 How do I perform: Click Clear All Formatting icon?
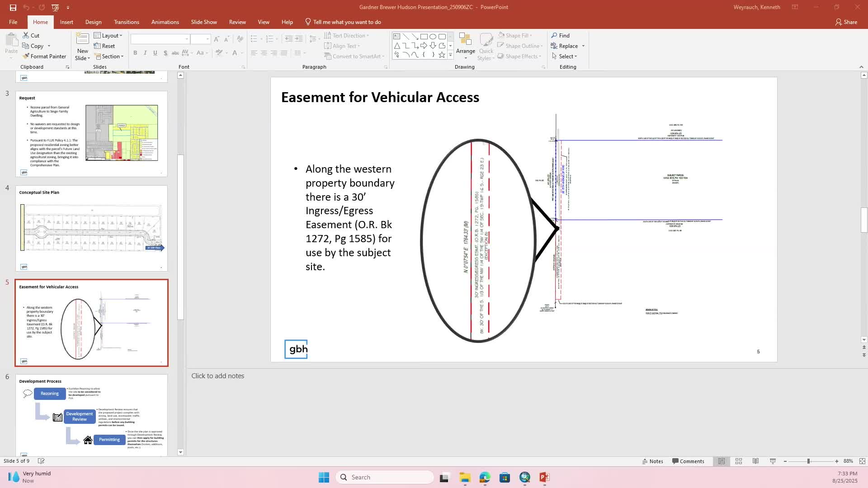[240, 39]
